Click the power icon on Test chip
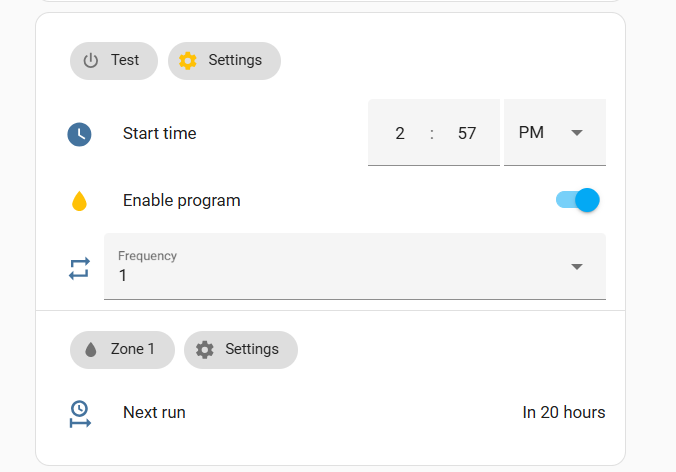This screenshot has width=676, height=472. click(91, 60)
